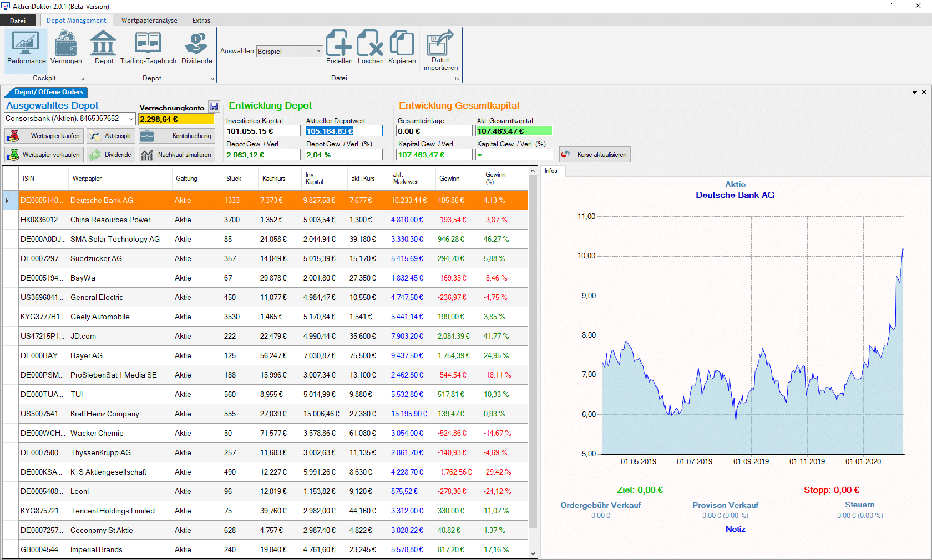This screenshot has height=560, width=932.
Task: Click the Investiertes Kapital field
Action: 262,131
